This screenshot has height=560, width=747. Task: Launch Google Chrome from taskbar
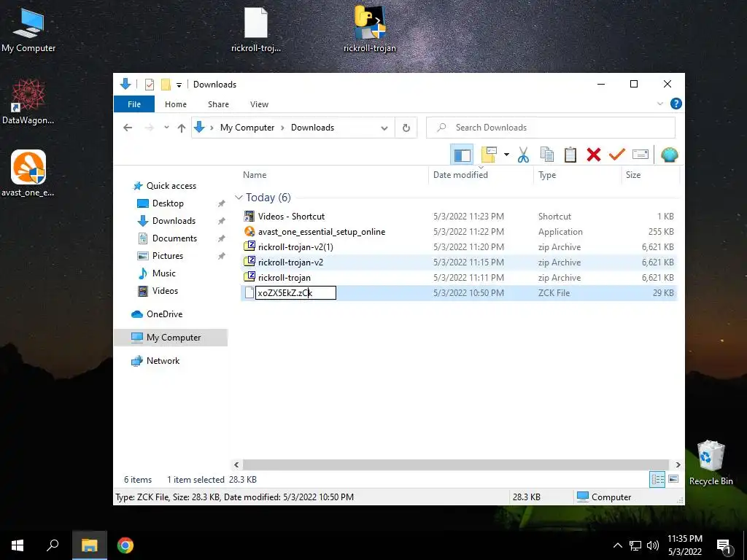[125, 545]
